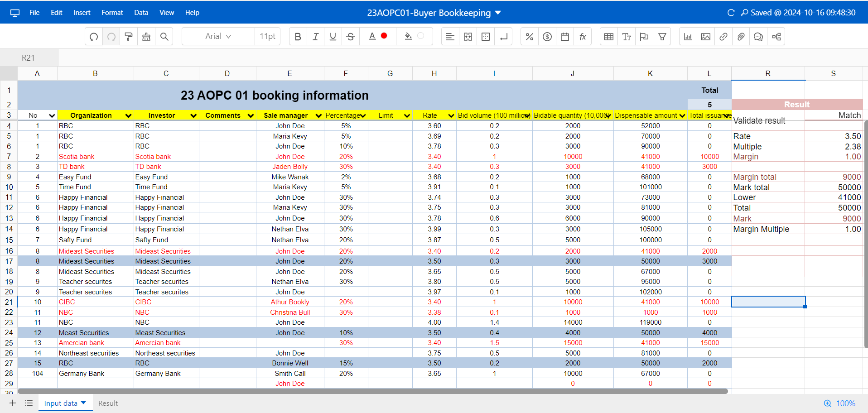Click the flag conditional format icon
Screen dimensions: 868x413
pyautogui.click(x=644, y=37)
